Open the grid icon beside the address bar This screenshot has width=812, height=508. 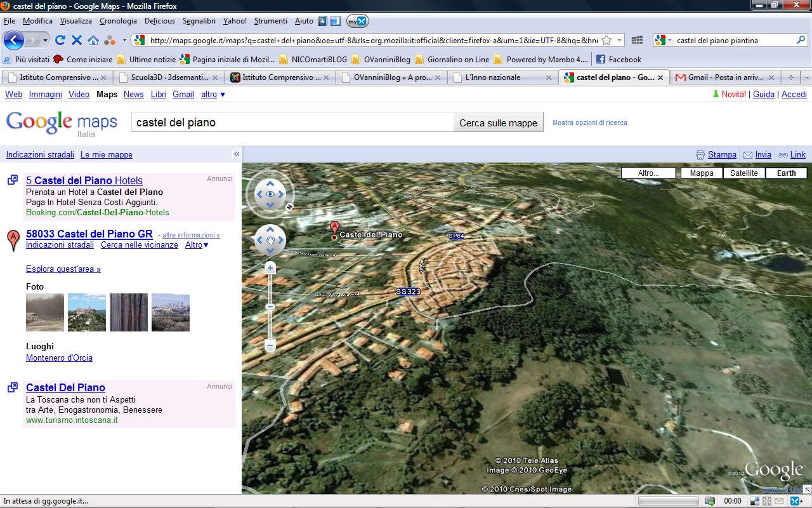[x=637, y=40]
